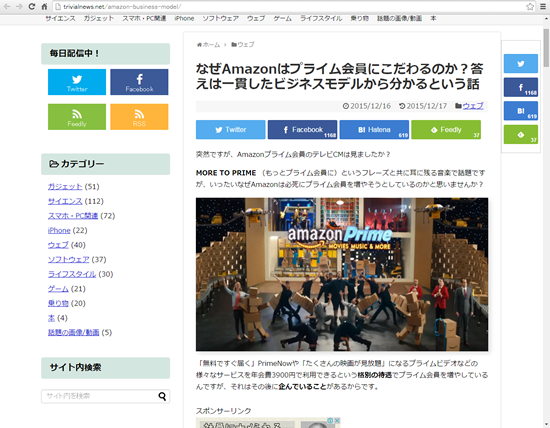This screenshot has height=428, width=550.
Task: Open the ウェブ (40) category link
Action: [58, 245]
